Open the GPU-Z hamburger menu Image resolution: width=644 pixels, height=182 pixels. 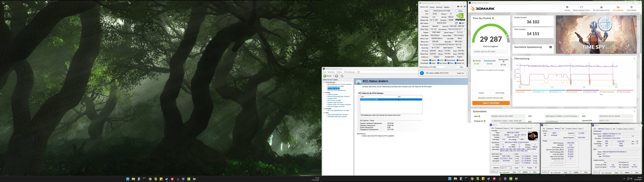tap(465, 7)
